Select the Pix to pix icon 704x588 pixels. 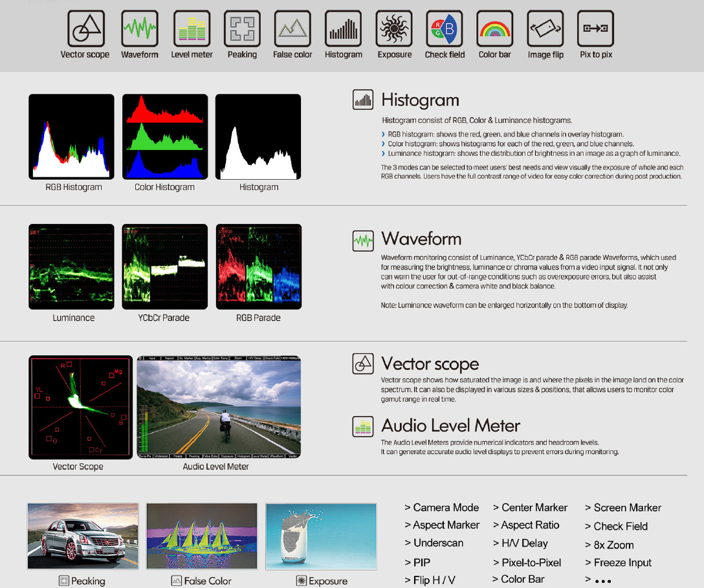point(595,28)
